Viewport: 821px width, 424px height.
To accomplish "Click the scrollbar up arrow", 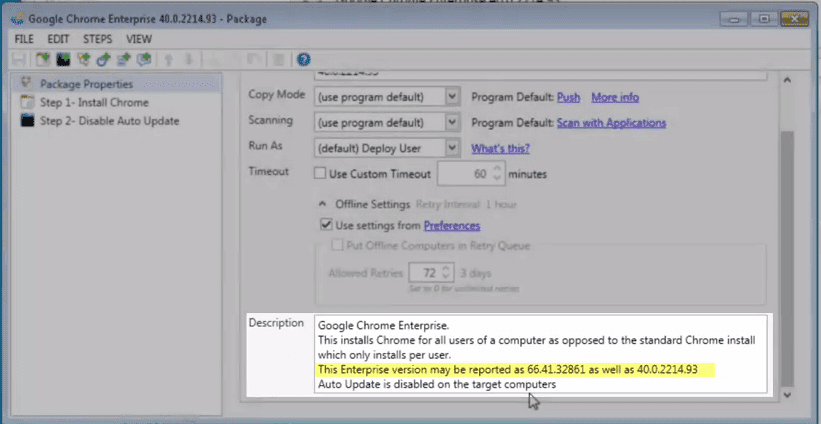I will [787, 81].
